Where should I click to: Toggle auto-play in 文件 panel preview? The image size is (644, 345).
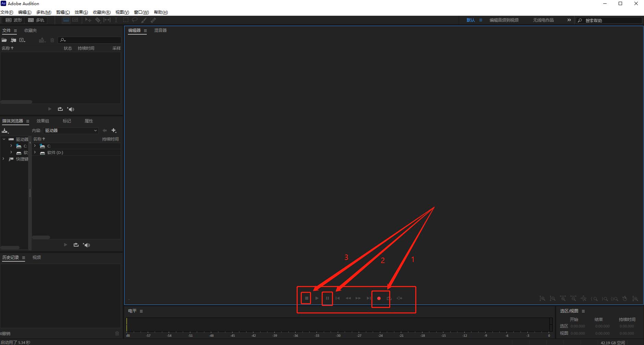pos(71,109)
